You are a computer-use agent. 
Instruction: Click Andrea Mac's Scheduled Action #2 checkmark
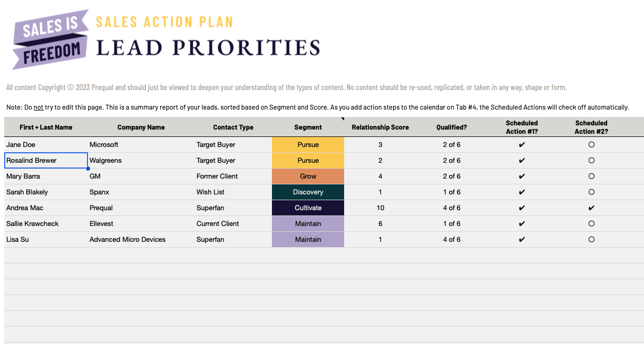(591, 208)
